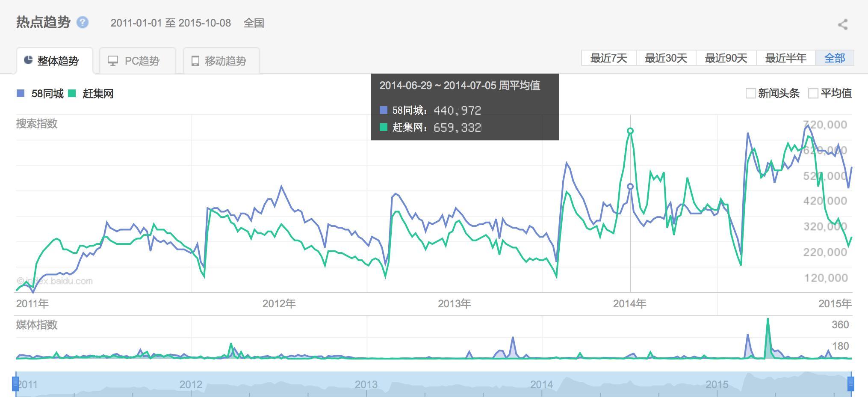This screenshot has width=868, height=416.
Task: Select the 最近90天 time range
Action: (x=726, y=58)
